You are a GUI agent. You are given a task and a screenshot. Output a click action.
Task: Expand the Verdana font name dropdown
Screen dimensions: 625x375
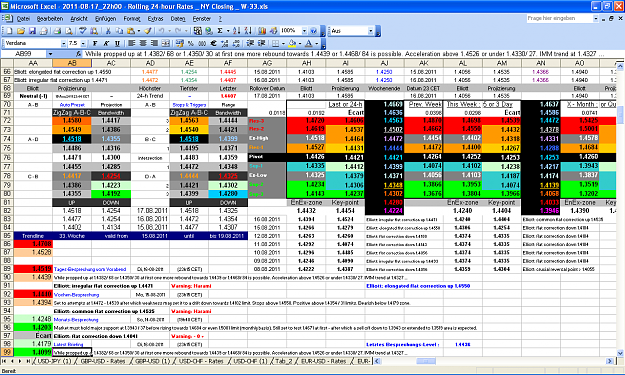click(63, 43)
